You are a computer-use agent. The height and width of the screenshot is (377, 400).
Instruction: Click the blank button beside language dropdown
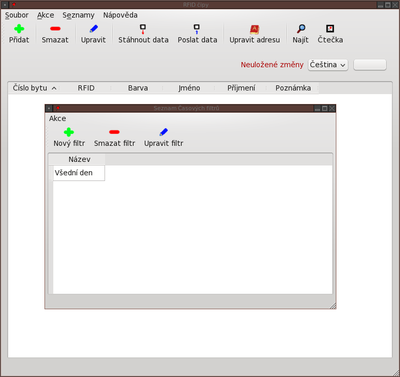(x=370, y=65)
